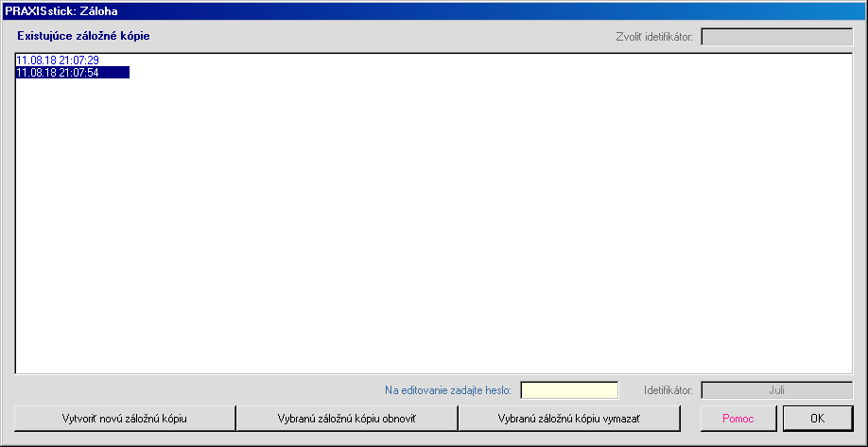Focus the yellow password input field
Screen dimensions: 868x447
pos(569,390)
